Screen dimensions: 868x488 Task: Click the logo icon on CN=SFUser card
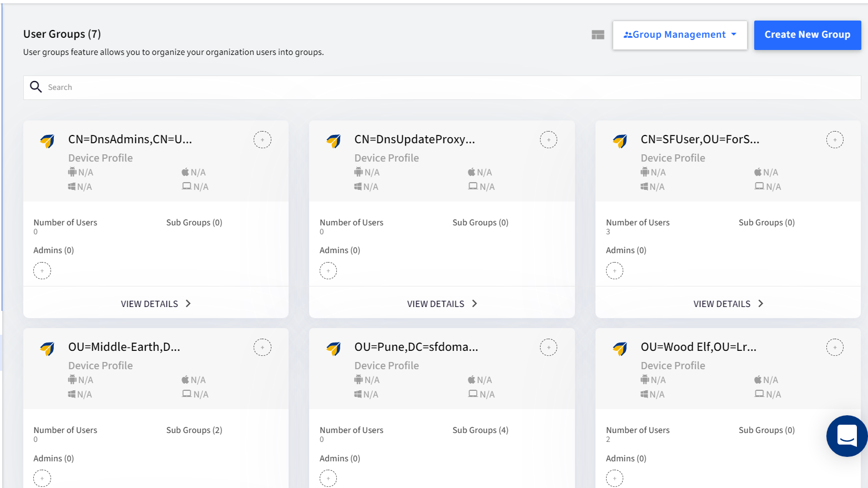pos(620,141)
